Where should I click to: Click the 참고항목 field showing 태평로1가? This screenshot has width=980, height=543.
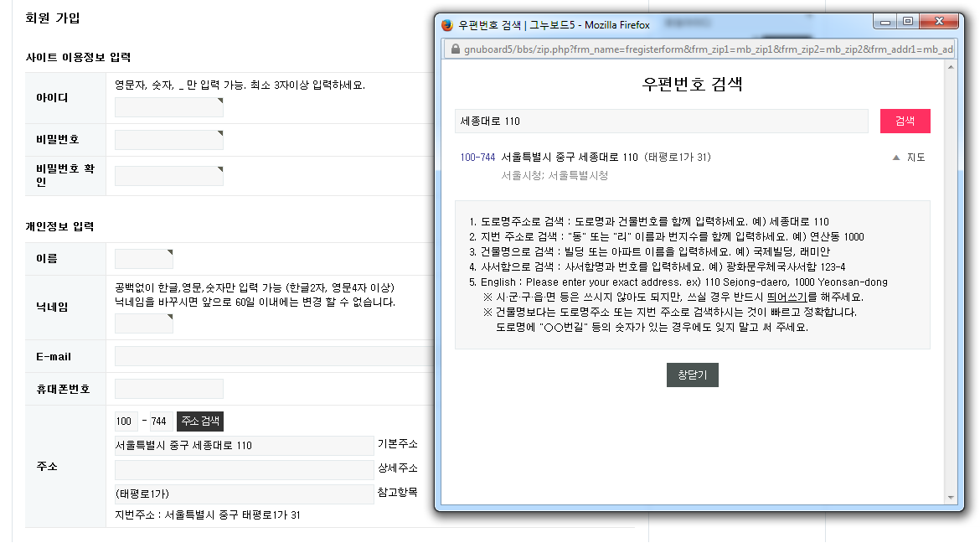tap(243, 494)
